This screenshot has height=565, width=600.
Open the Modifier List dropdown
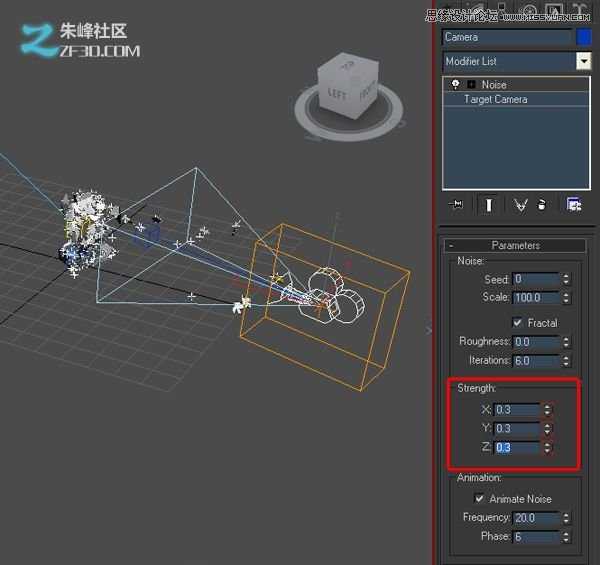(x=584, y=61)
